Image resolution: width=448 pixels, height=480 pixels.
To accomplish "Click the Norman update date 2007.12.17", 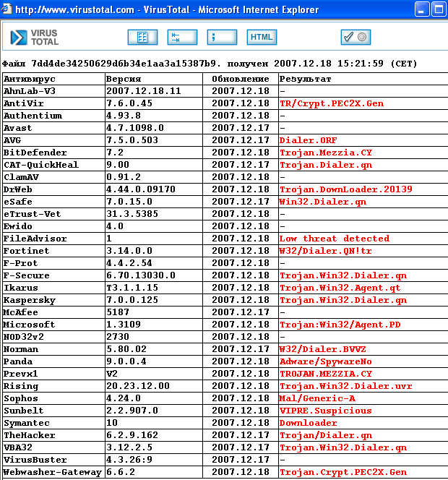I will [x=241, y=349].
